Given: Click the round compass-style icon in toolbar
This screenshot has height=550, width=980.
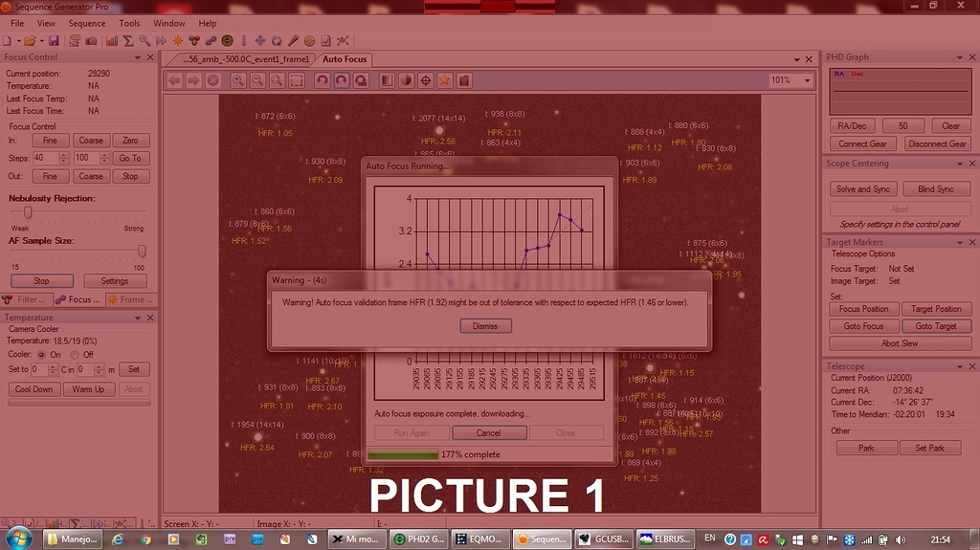Looking at the screenshot, I should coord(228,40).
